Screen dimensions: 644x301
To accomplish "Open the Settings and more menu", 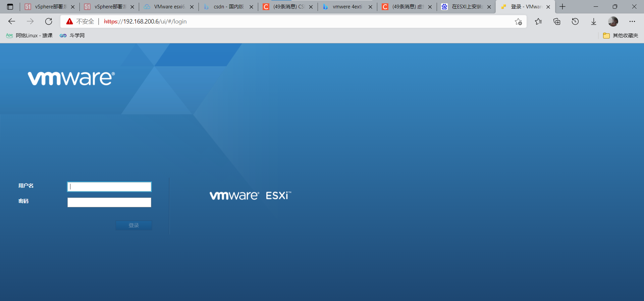I will [632, 21].
